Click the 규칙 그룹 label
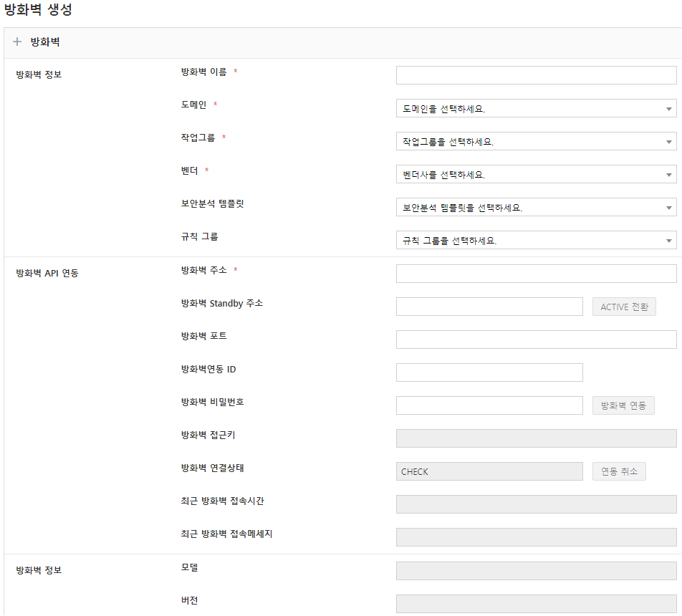This screenshot has height=616, width=682. (200, 236)
